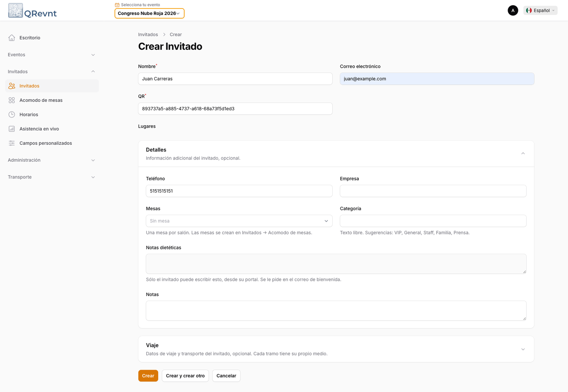Click the Acomodo de mesas grid icon

(12, 100)
